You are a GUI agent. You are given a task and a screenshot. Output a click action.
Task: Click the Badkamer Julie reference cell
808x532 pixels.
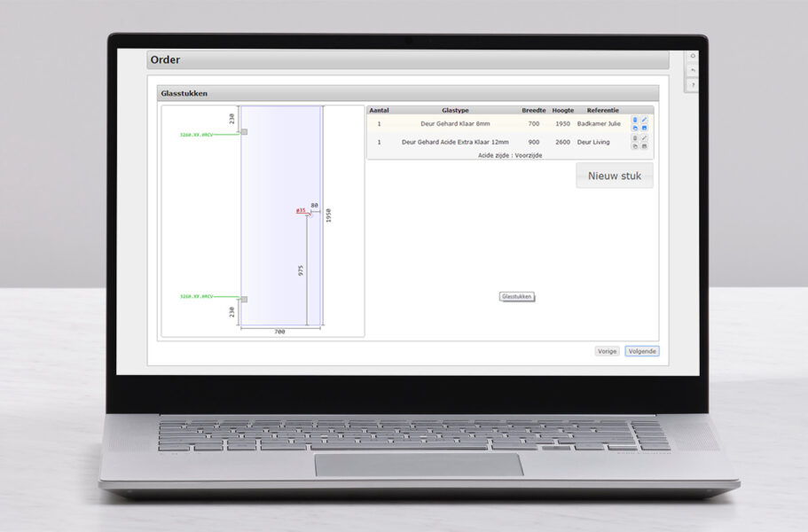(x=599, y=123)
